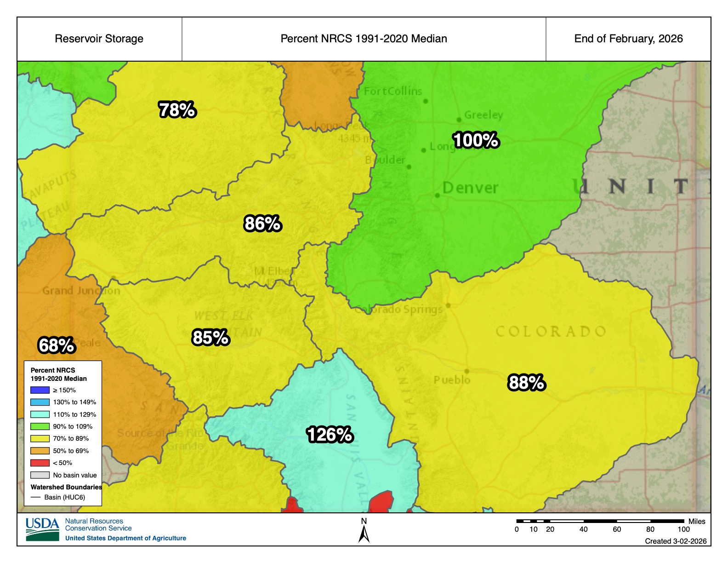Click the Colorado Springs city dot marker
The height and width of the screenshot is (563, 728).
(x=448, y=305)
